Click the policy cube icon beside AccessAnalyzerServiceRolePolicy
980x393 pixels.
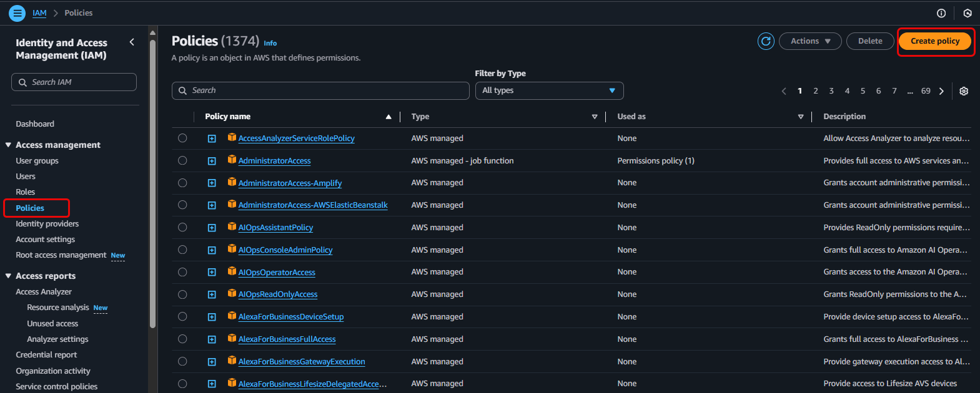click(x=232, y=137)
